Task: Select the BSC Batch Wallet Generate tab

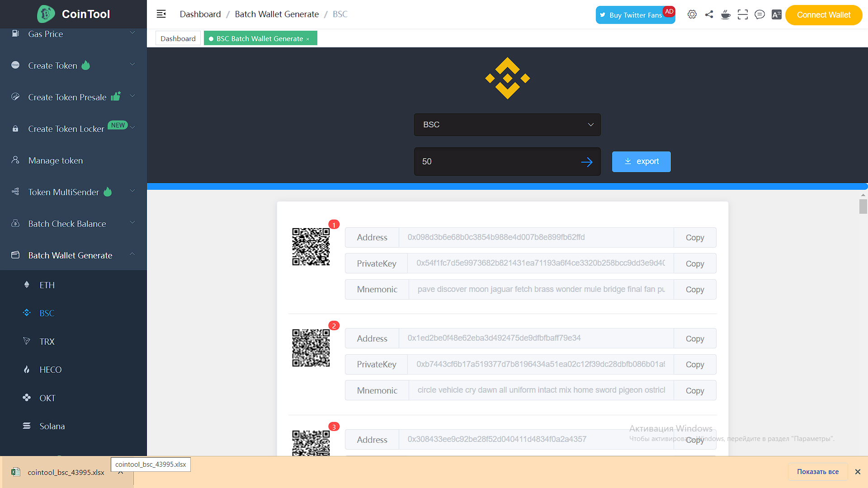Action: tap(260, 38)
